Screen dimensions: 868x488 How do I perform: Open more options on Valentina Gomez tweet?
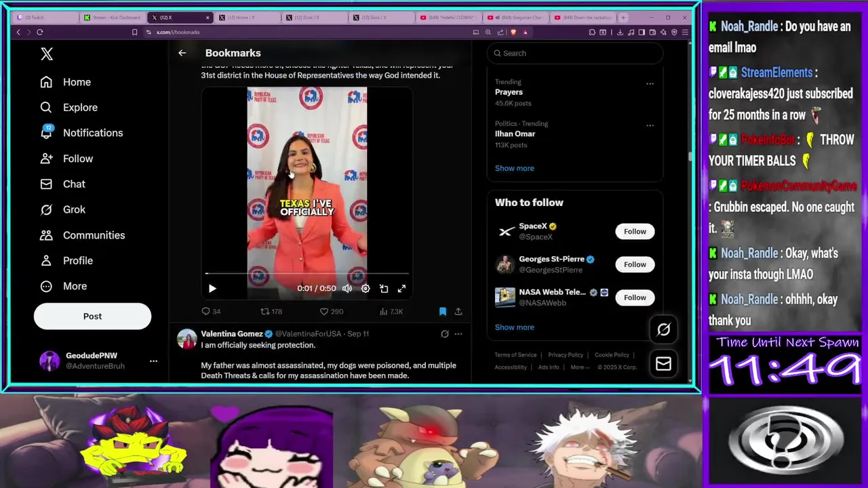[458, 334]
